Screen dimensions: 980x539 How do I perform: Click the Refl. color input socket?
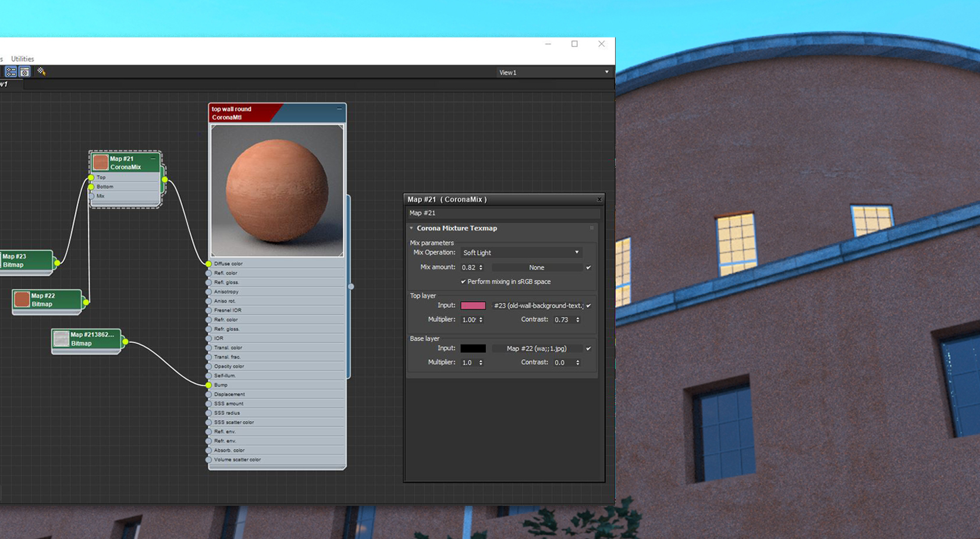point(208,273)
